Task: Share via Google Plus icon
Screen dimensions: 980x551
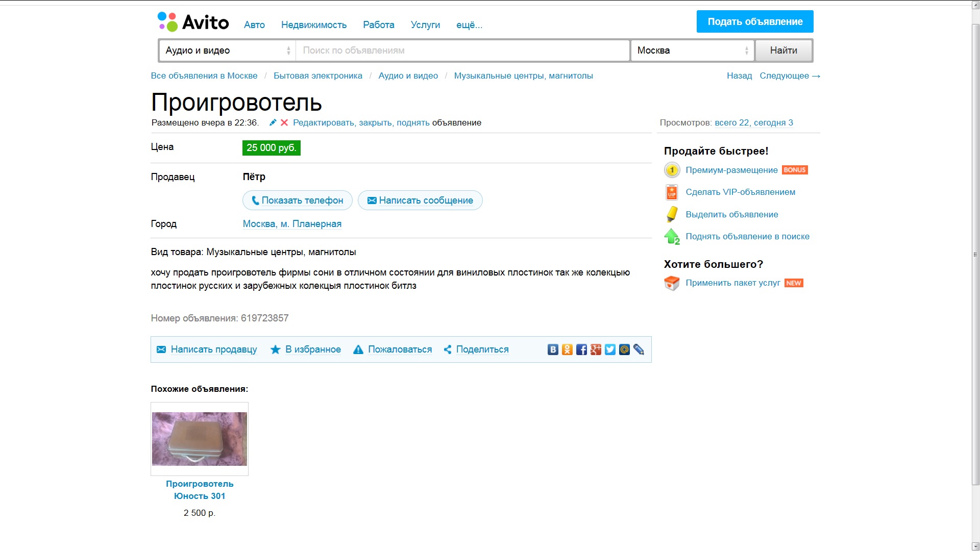Action: [596, 349]
